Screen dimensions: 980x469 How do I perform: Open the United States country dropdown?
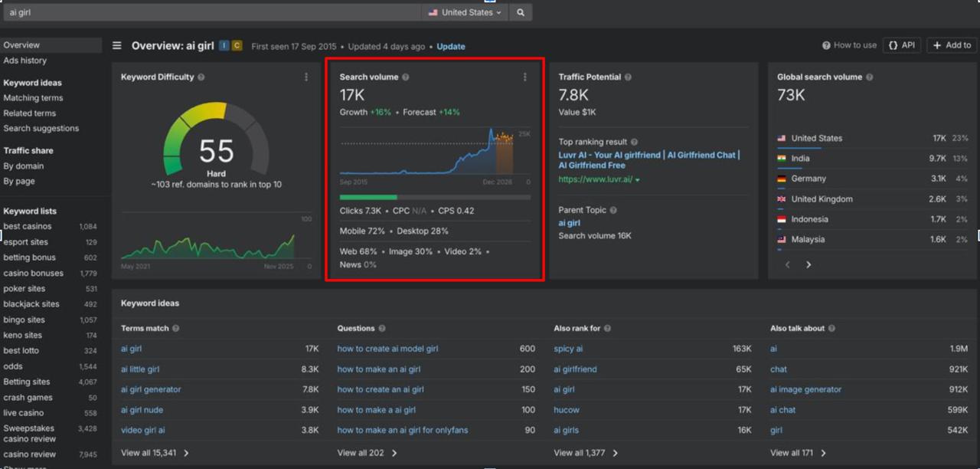465,12
